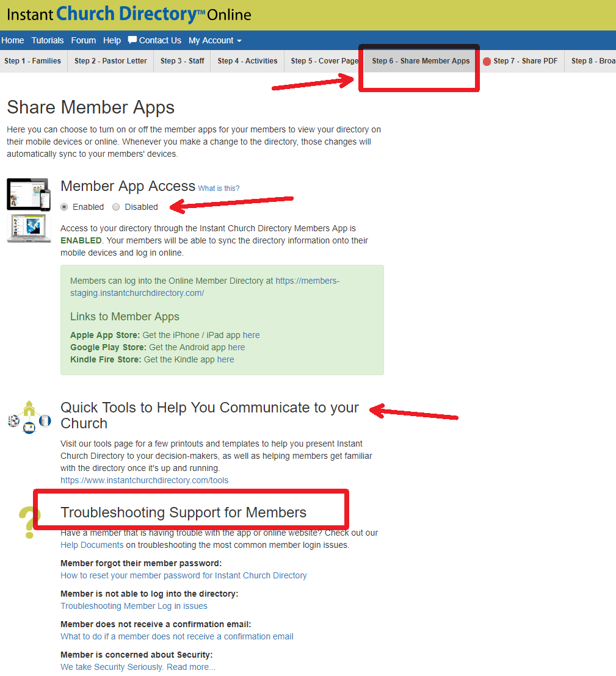The image size is (616, 676).
Task: Select the Enabled radio button
Action: [x=64, y=207]
